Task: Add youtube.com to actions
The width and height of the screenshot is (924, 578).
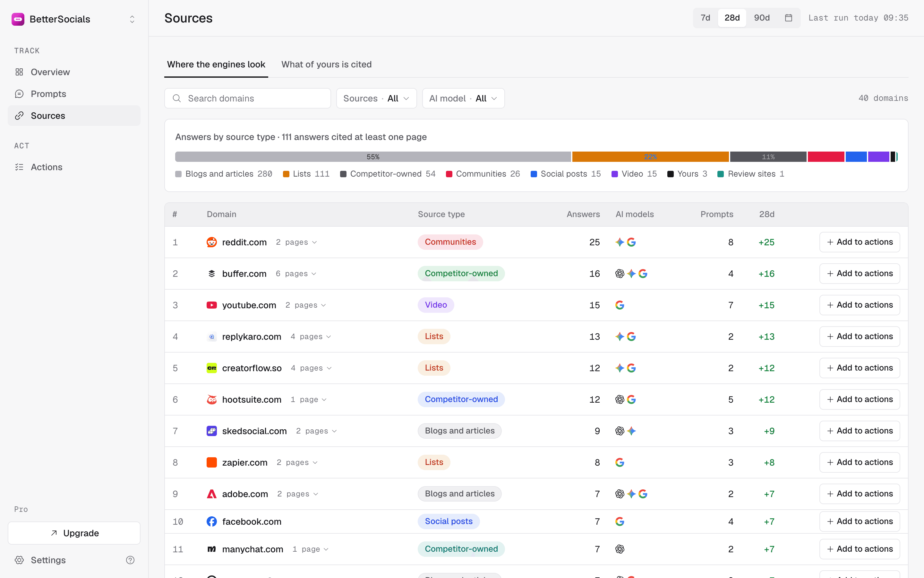Action: click(860, 305)
